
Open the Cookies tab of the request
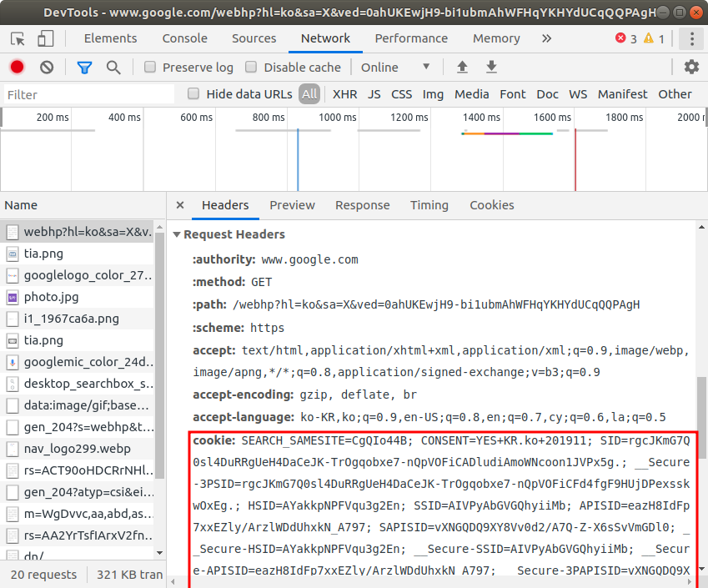pyautogui.click(x=492, y=205)
